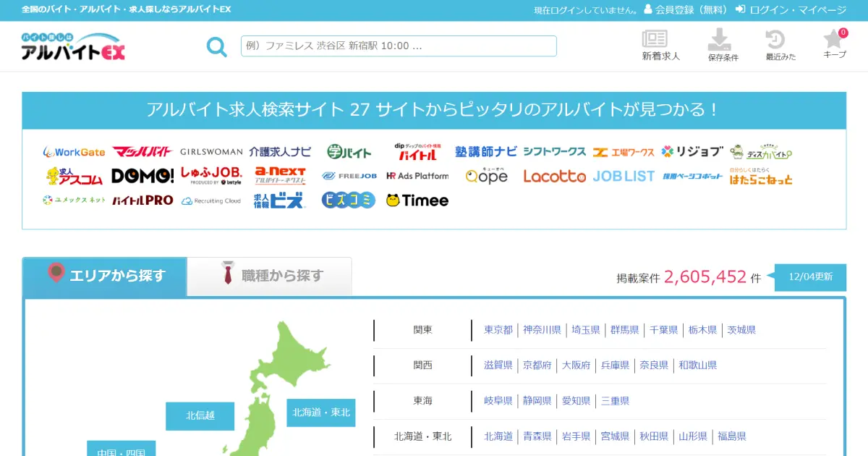
Task: Select 茨城県 prefecture link
Action: [x=742, y=330]
